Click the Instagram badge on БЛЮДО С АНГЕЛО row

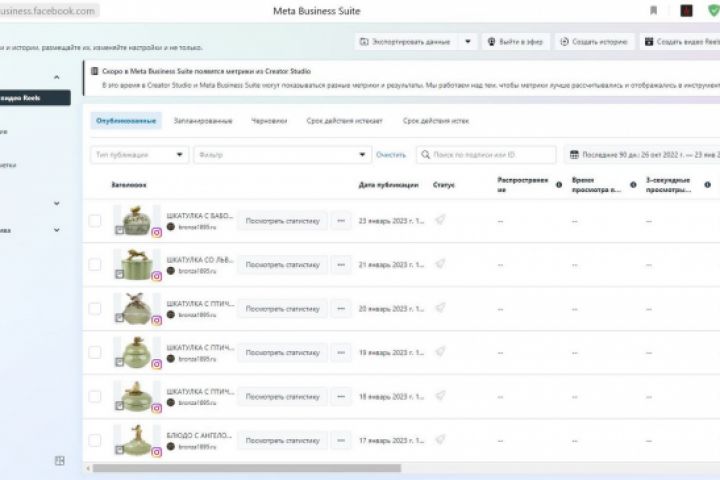pyautogui.click(x=157, y=452)
